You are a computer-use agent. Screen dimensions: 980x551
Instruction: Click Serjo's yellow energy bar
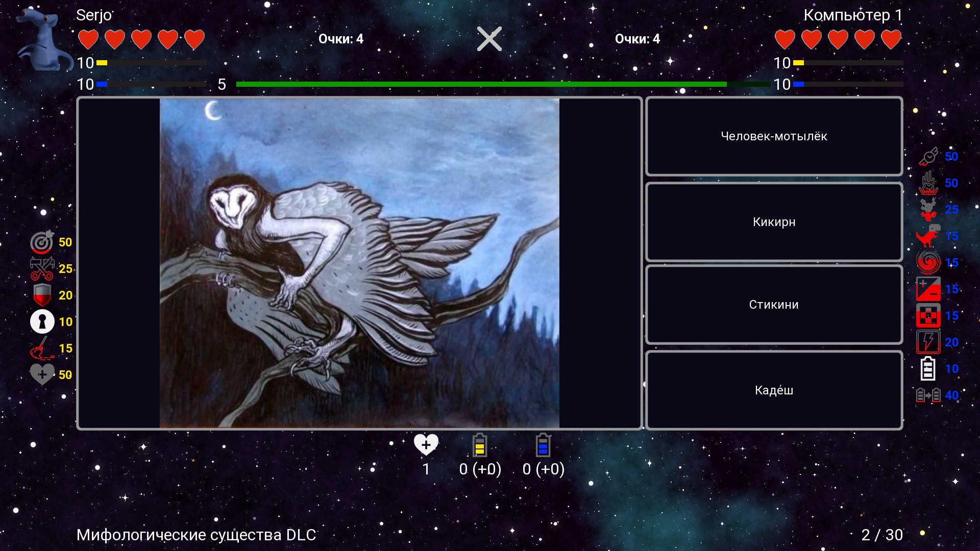point(152,63)
